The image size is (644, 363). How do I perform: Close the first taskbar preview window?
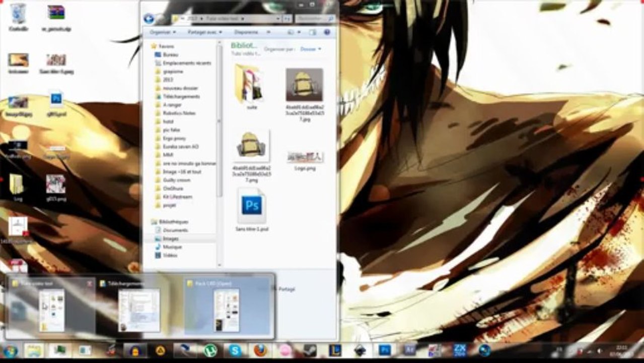(90, 284)
